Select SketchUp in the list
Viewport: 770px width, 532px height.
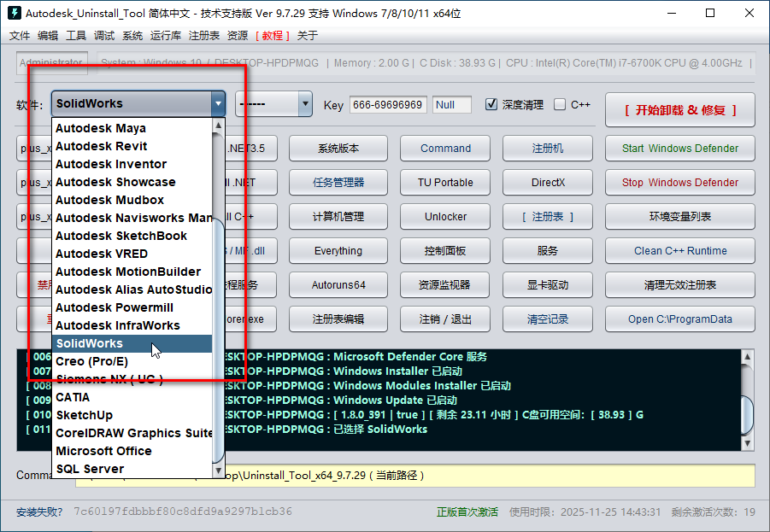coord(132,415)
